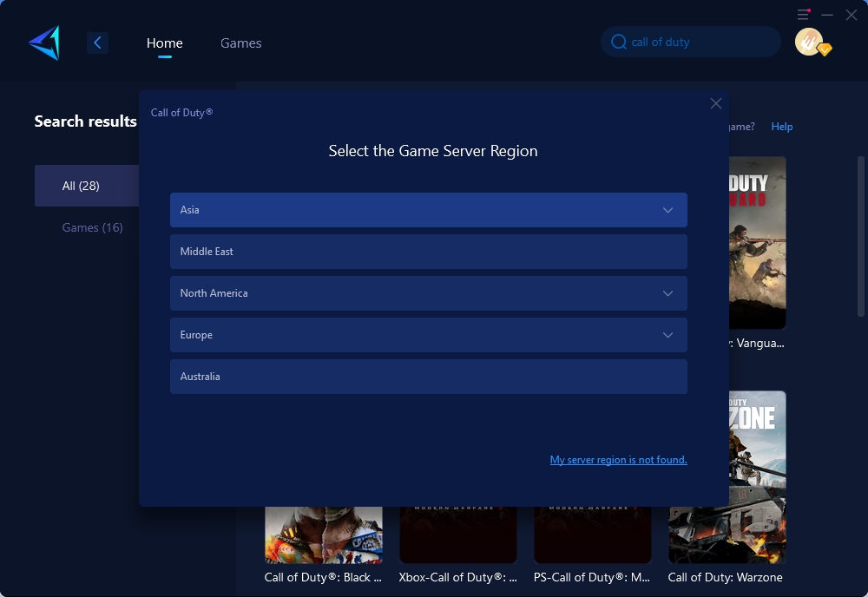Screen dimensions: 868x597
Task: Select the North America region row
Action: click(429, 293)
